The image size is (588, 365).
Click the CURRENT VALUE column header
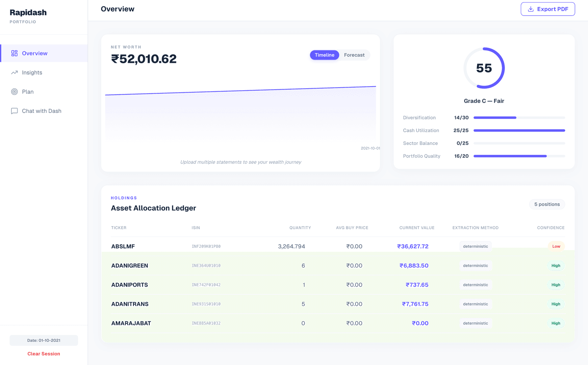pyautogui.click(x=417, y=228)
